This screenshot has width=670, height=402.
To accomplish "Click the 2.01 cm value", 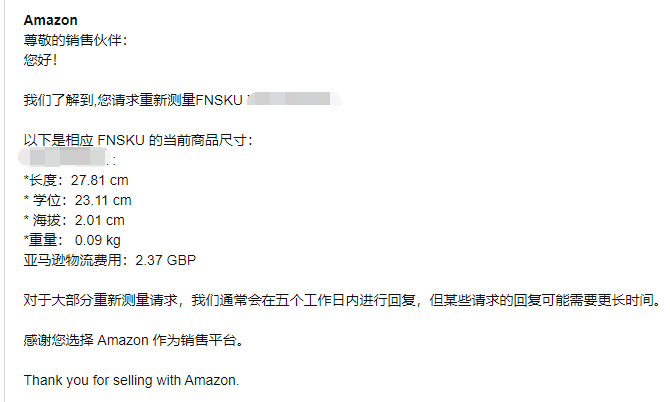I will (100, 220).
